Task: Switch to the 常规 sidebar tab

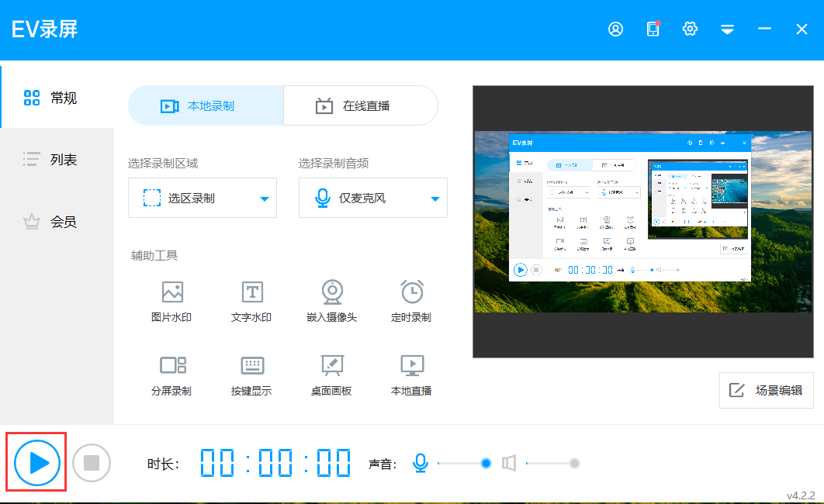Action: [57, 97]
